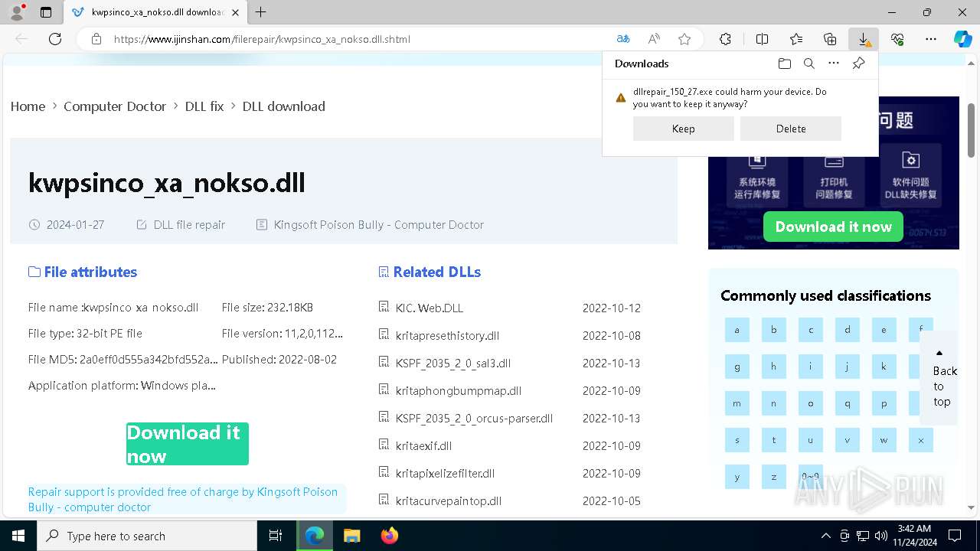The image size is (980, 551).
Task: Open KSPF_2035_2_0_sal3.dll link
Action: click(x=453, y=363)
